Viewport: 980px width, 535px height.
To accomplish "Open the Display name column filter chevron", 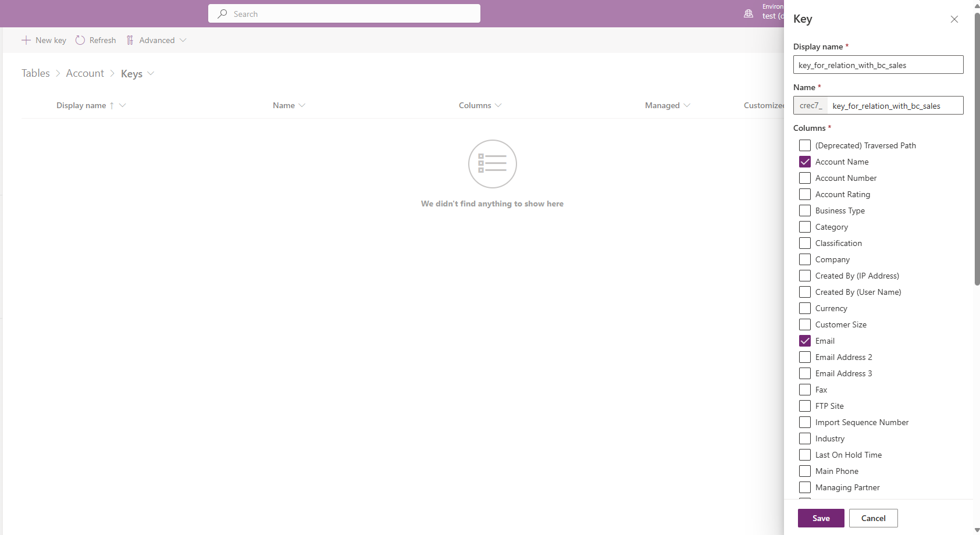I will [122, 105].
